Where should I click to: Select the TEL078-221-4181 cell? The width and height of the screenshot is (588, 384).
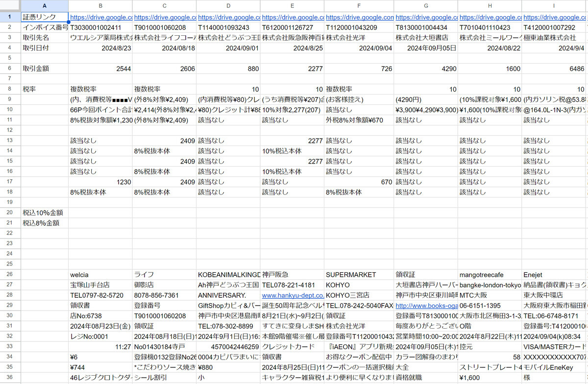[x=292, y=285]
